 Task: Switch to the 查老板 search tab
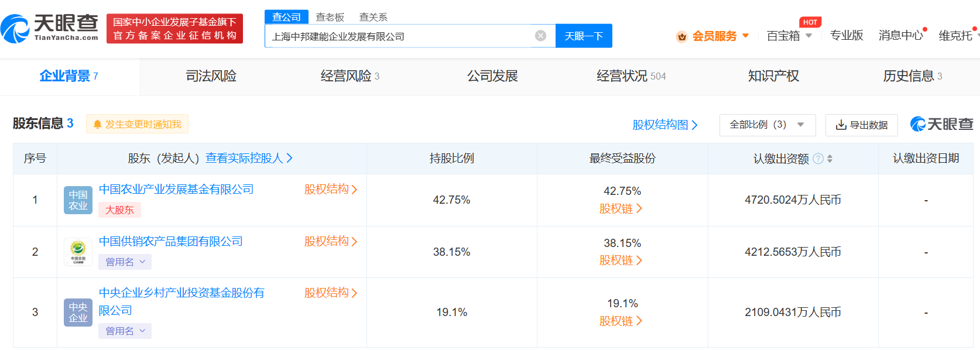pyautogui.click(x=330, y=17)
